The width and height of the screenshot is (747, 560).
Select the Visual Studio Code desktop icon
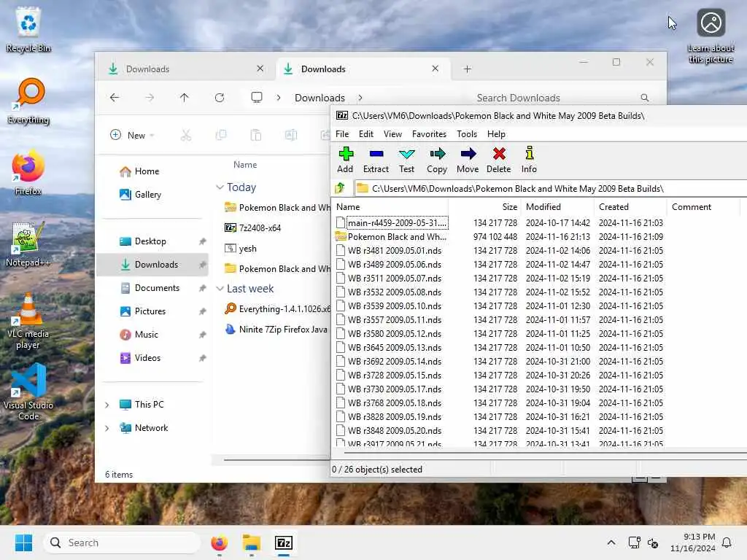coord(28,392)
